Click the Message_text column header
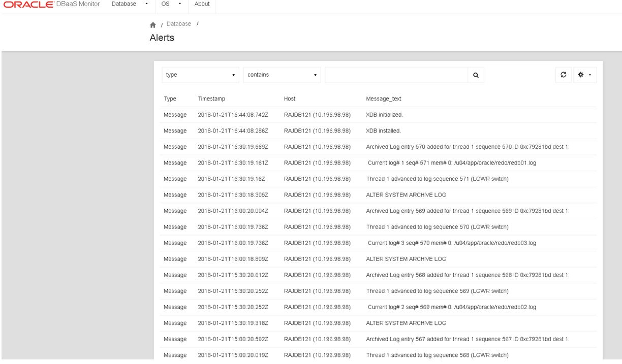 [x=383, y=97]
